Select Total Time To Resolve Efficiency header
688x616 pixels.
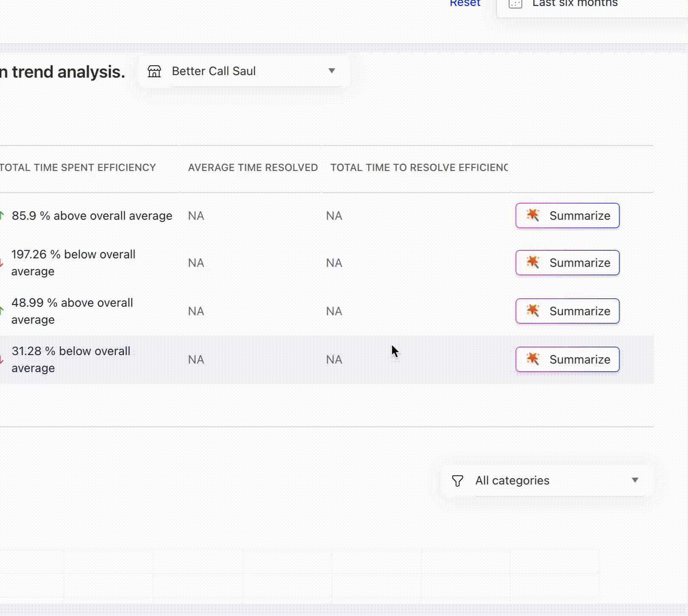point(419,168)
